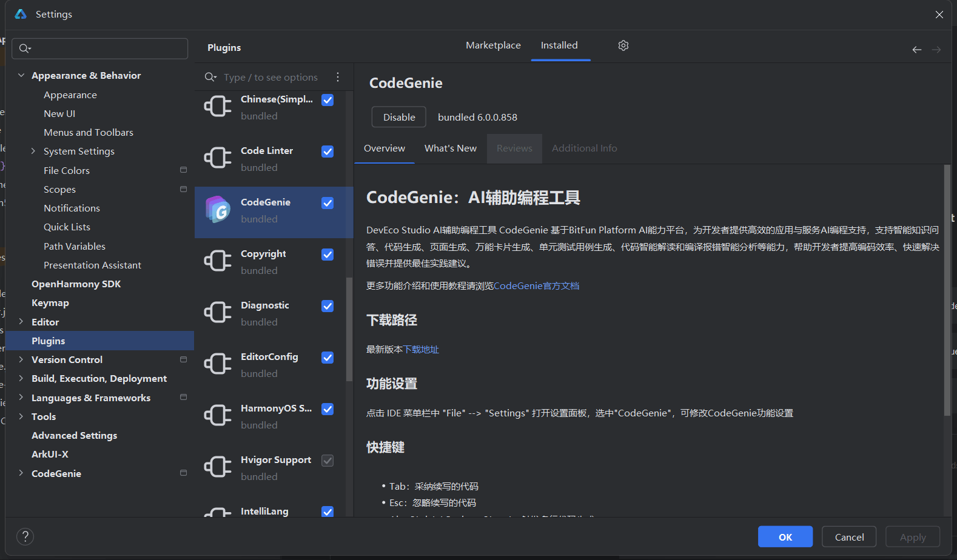This screenshot has width=957, height=560.
Task: Open the plugin list options kebab menu
Action: coord(338,77)
